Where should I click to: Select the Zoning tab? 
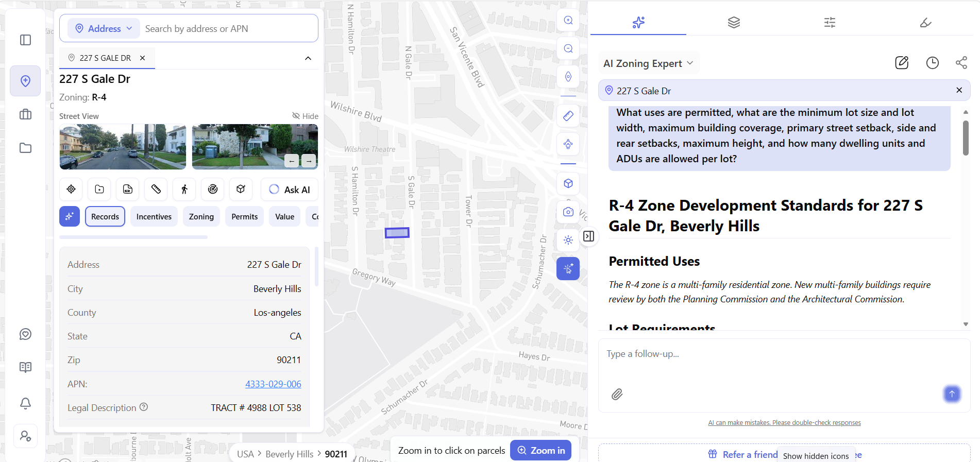coord(201,217)
